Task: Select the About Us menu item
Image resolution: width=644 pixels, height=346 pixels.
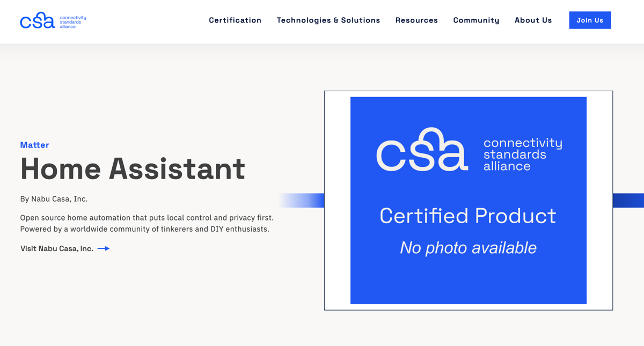Action: [x=533, y=20]
